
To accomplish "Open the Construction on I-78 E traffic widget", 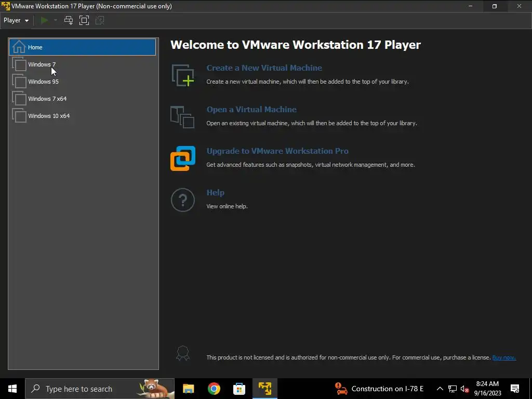I will (379, 389).
